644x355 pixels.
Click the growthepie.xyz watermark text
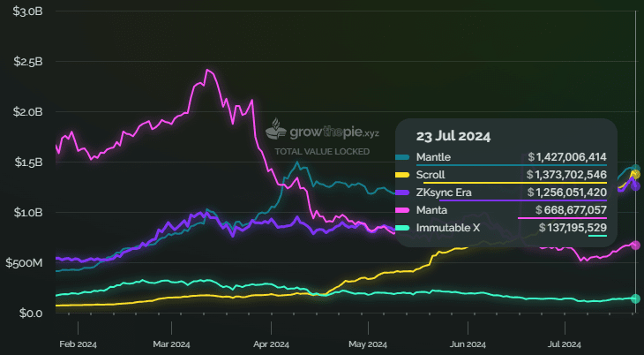(334, 132)
